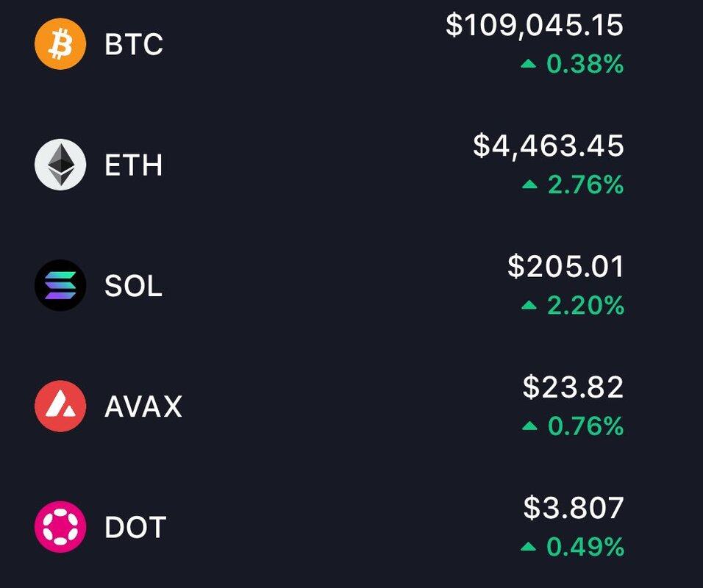Screen dimensions: 703x588
Task: Click the green up arrow beside 2.20%
Action: tap(529, 305)
